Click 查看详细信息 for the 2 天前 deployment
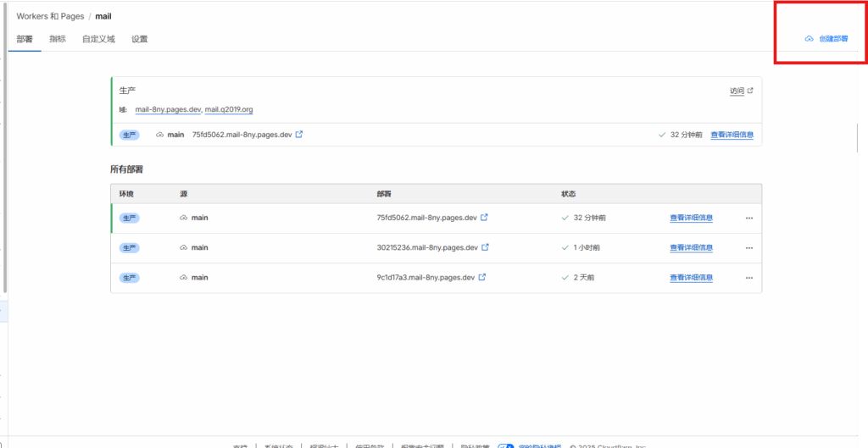868x448 pixels. point(691,277)
